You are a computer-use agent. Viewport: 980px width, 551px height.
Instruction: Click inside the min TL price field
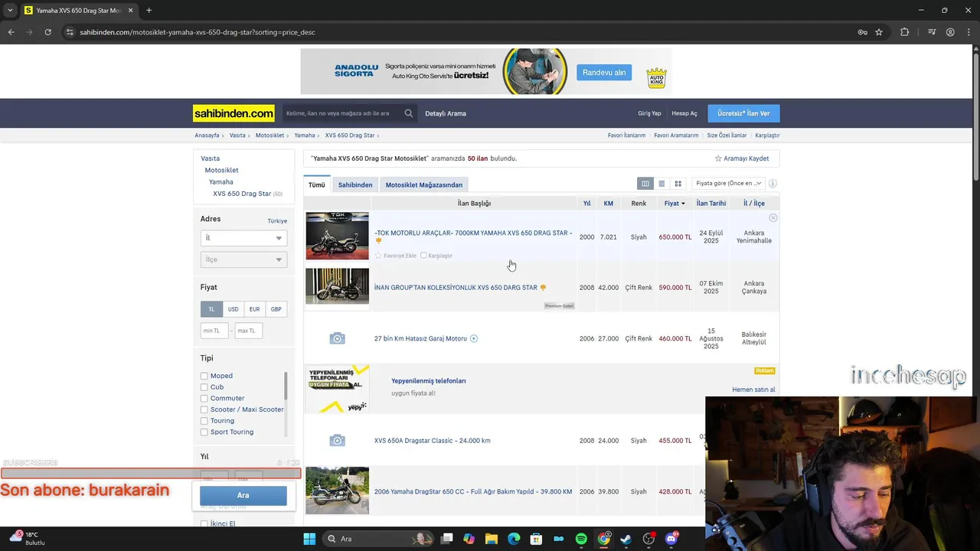click(214, 331)
